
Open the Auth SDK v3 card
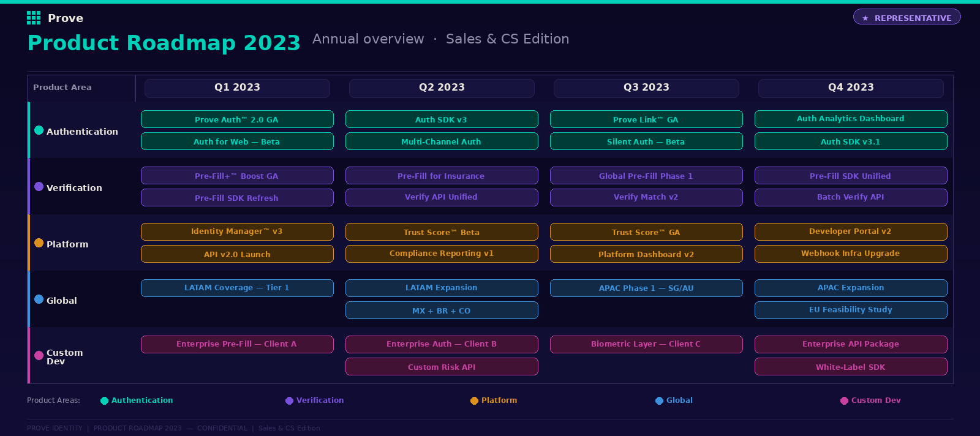442,119
